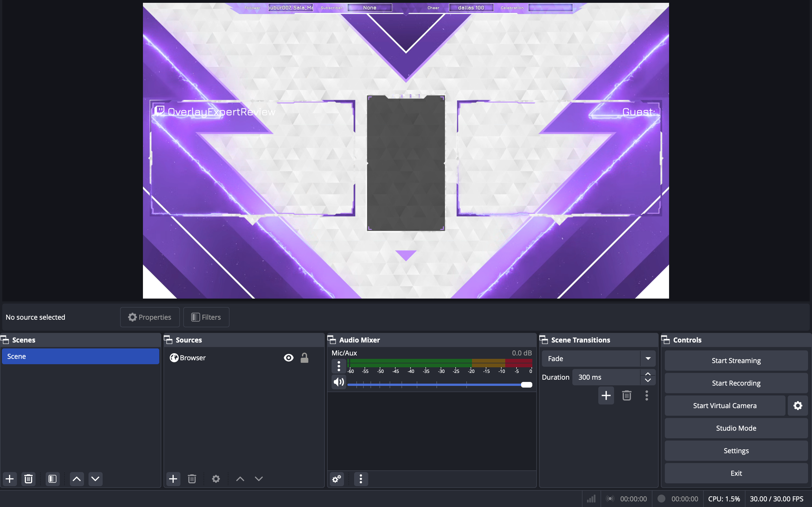The height and width of the screenshot is (507, 812).
Task: Click the Start Streaming button
Action: 736,361
